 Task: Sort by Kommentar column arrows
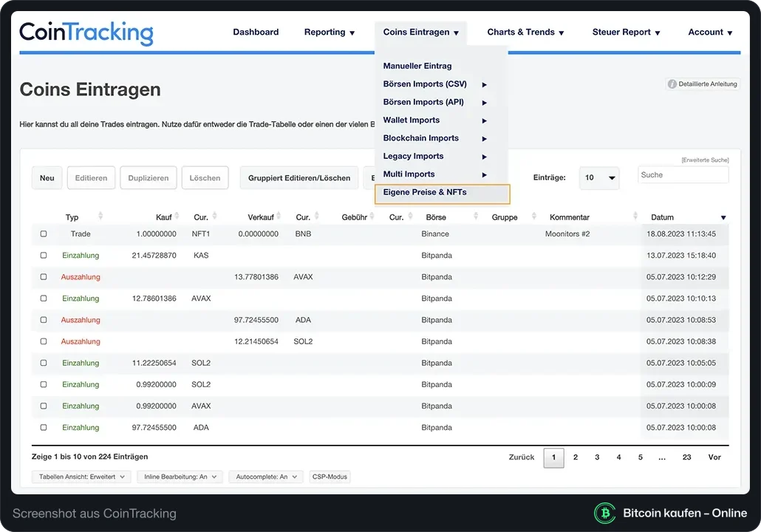pos(635,216)
